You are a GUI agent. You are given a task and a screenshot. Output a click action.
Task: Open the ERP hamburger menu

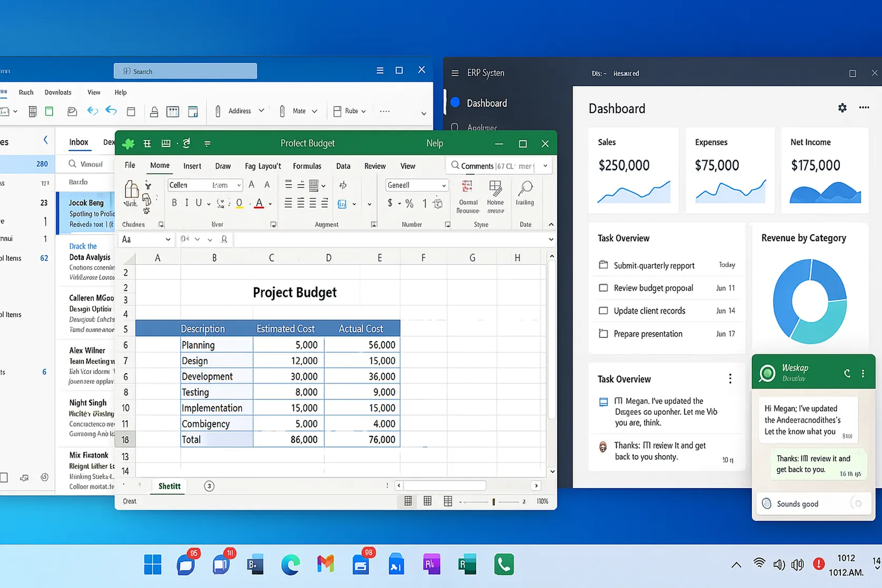click(455, 73)
